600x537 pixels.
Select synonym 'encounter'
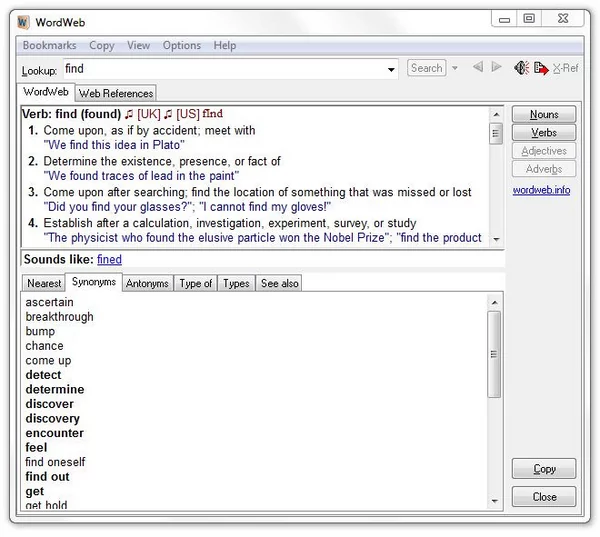pos(54,433)
